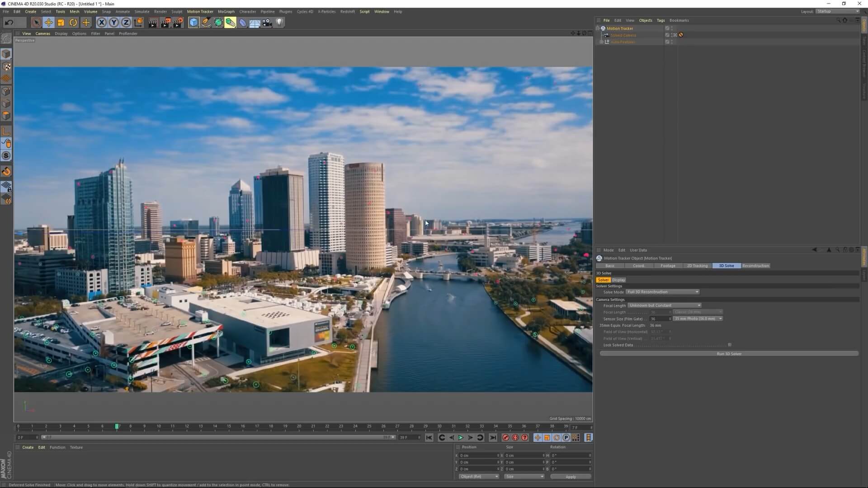Toggle X axis lock

coord(102,22)
